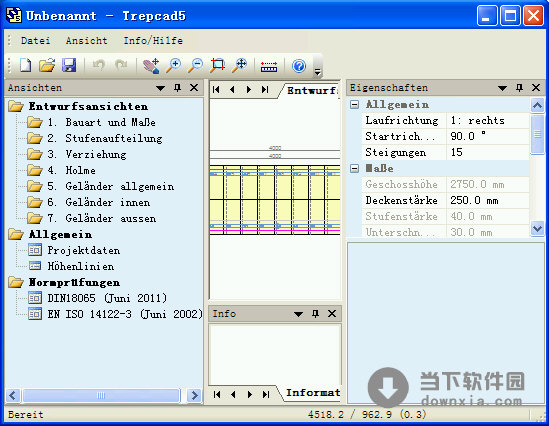
Task: Select the measure distance ruler tool
Action: (x=269, y=66)
